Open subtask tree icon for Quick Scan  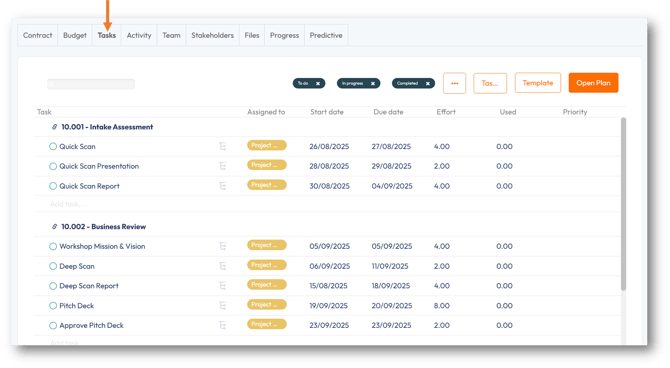pos(223,147)
